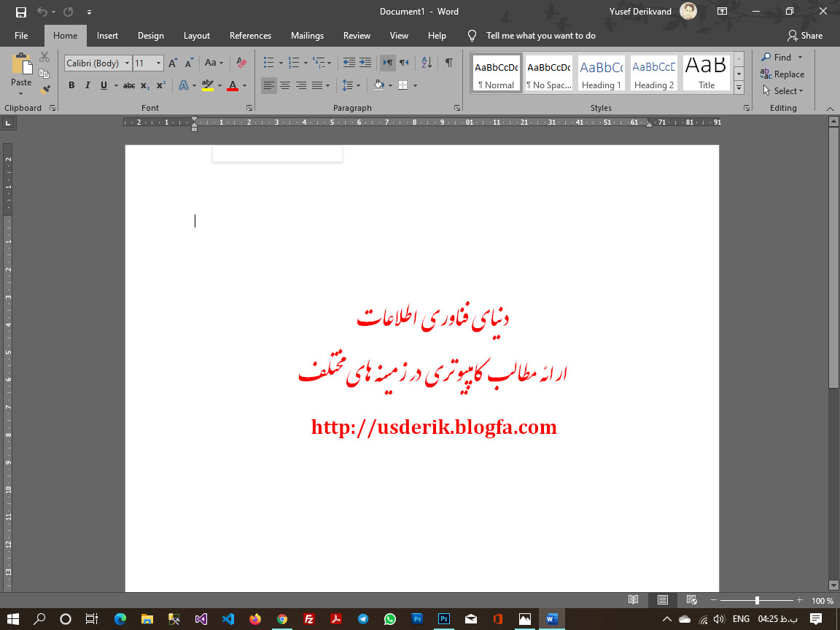Click the Tell me what you want box
Screen dimensions: 840x630
[540, 36]
